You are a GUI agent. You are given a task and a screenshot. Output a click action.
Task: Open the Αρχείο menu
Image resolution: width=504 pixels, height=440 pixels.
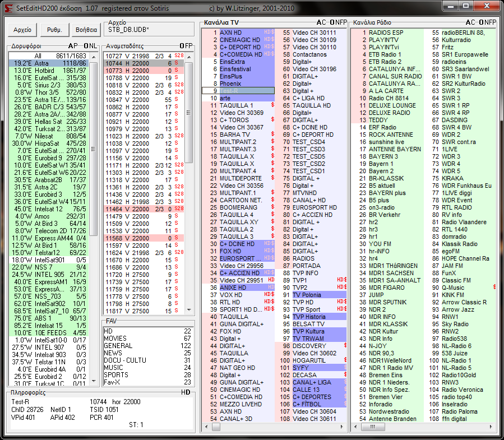[x=22, y=30]
